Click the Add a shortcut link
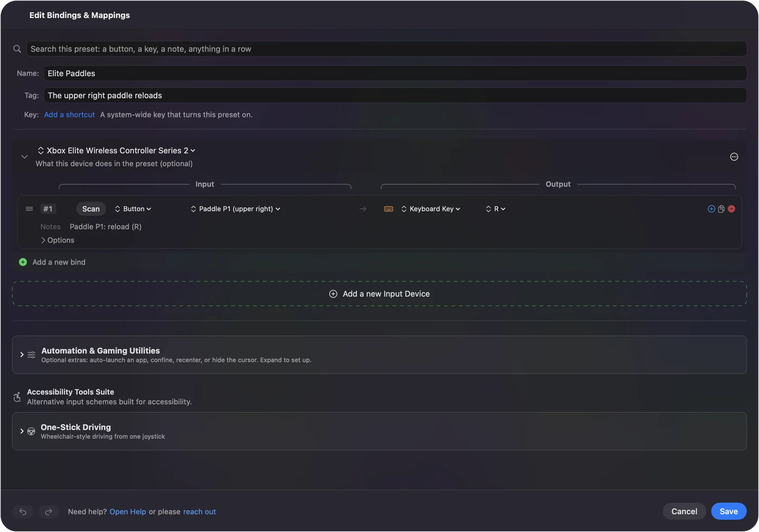 (x=69, y=114)
